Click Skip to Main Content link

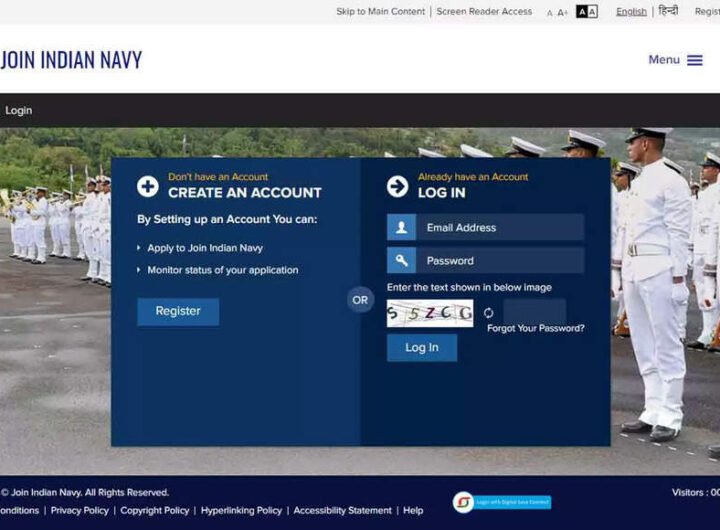tap(381, 11)
